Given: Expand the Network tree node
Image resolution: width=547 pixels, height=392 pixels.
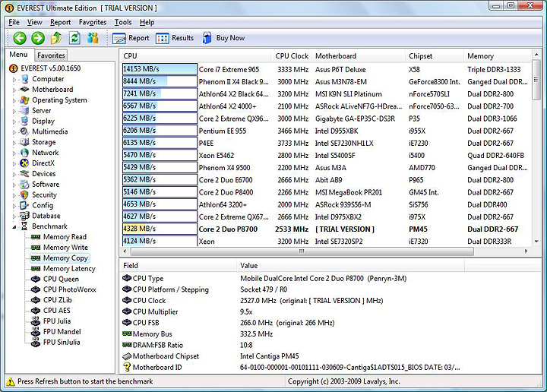Looking at the screenshot, I should tap(14, 153).
